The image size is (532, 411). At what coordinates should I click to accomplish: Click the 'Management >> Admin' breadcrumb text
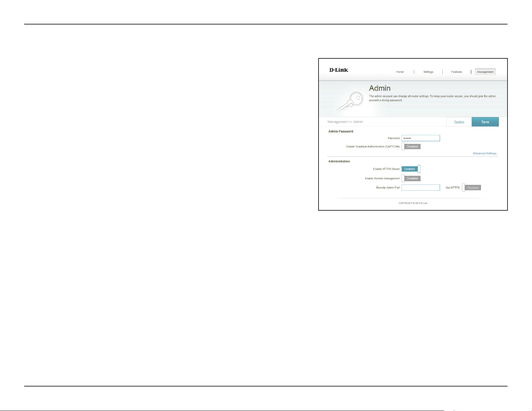click(x=345, y=122)
